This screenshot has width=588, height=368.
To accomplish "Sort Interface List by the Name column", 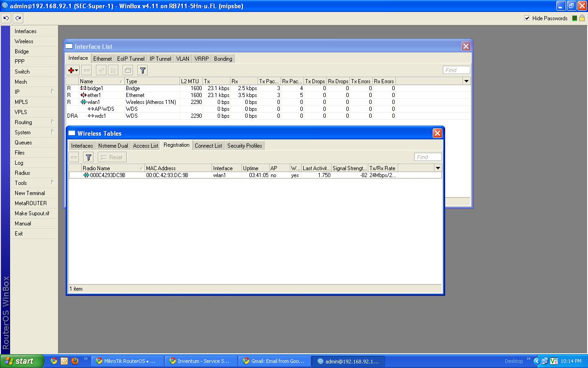I will click(x=102, y=81).
